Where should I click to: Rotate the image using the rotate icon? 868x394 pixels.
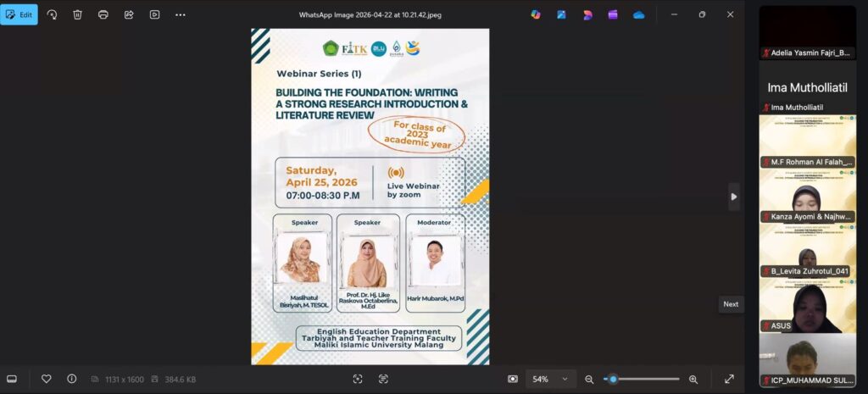pos(52,14)
